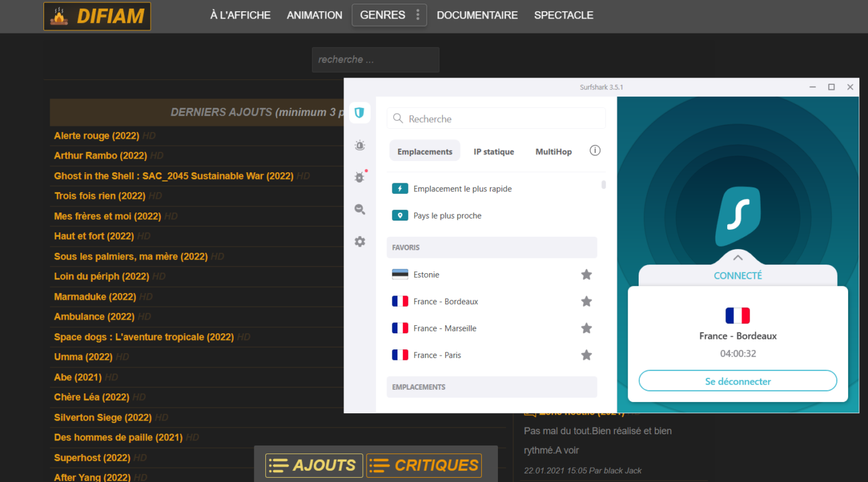Open the Arthur Rambo (2022) link

point(100,156)
